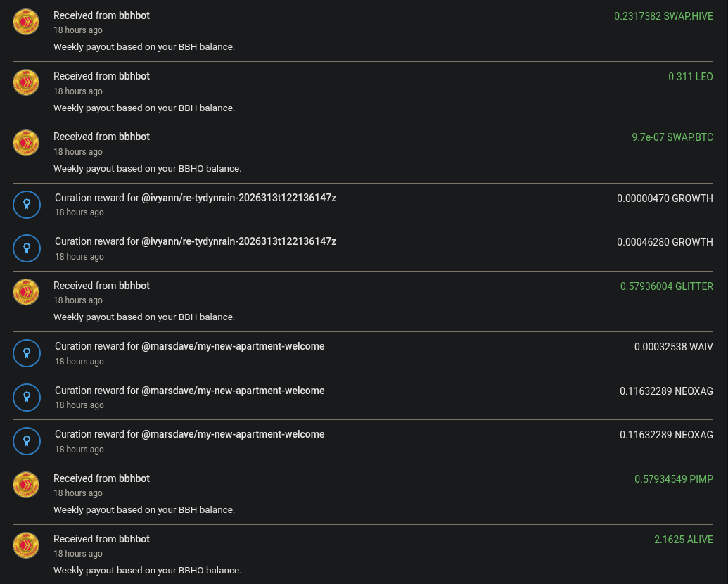Screen dimensions: 728x584
Task: Click the bbhbot sender name in LEO row
Action: point(134,76)
